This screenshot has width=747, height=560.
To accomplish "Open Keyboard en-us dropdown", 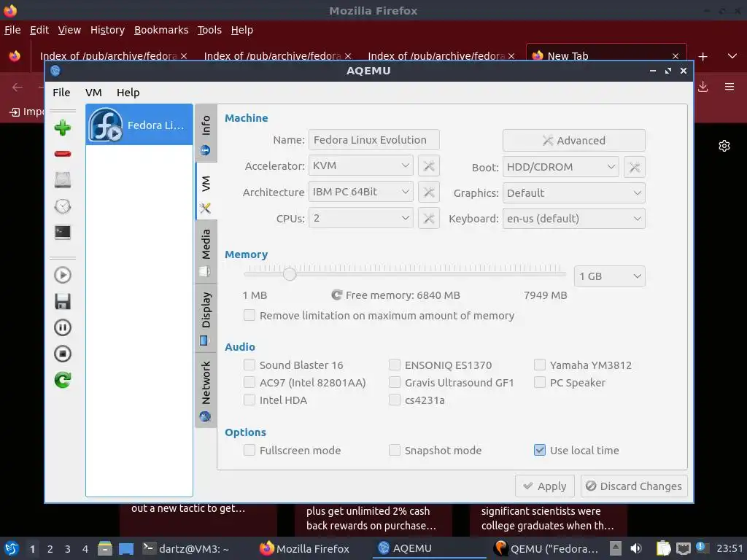I will pos(574,219).
